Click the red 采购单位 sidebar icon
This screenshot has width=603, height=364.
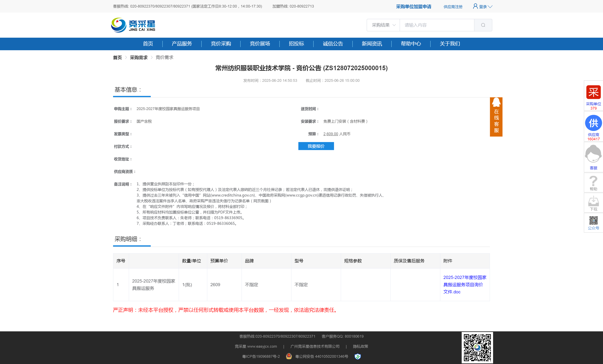[x=593, y=92]
